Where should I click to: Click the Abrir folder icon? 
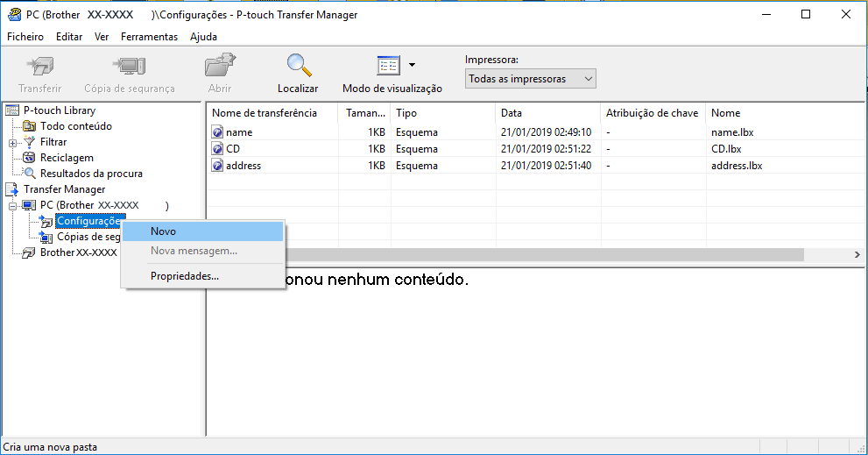(x=220, y=66)
